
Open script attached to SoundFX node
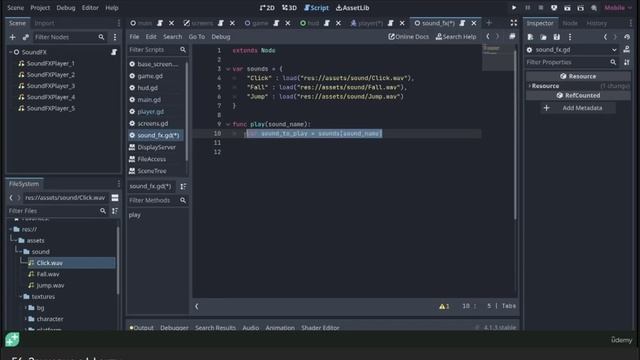pos(114,52)
